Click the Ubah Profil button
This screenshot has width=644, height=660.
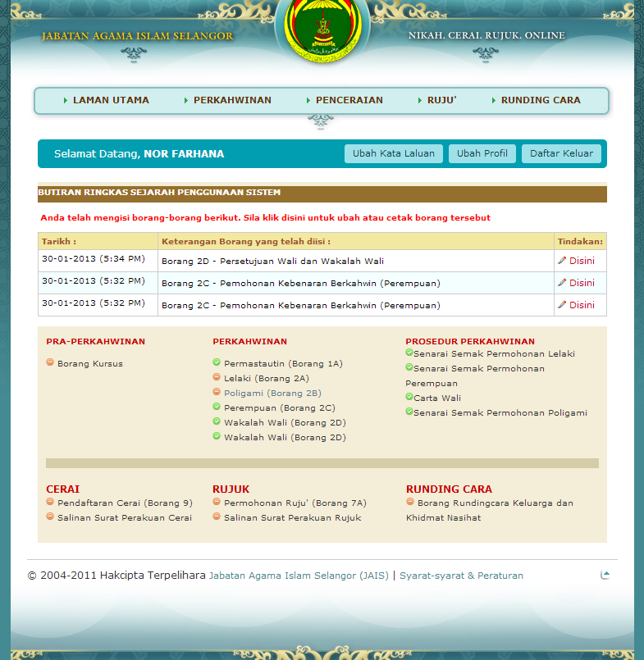482,153
